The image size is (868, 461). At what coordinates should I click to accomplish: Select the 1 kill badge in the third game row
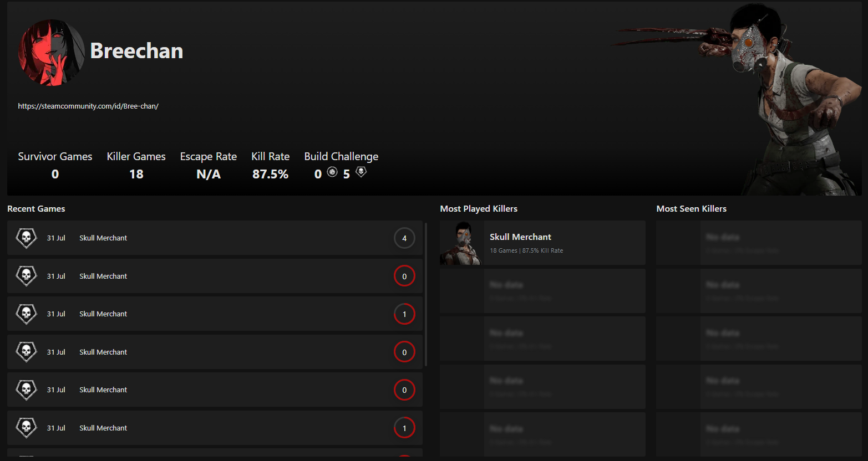[404, 314]
